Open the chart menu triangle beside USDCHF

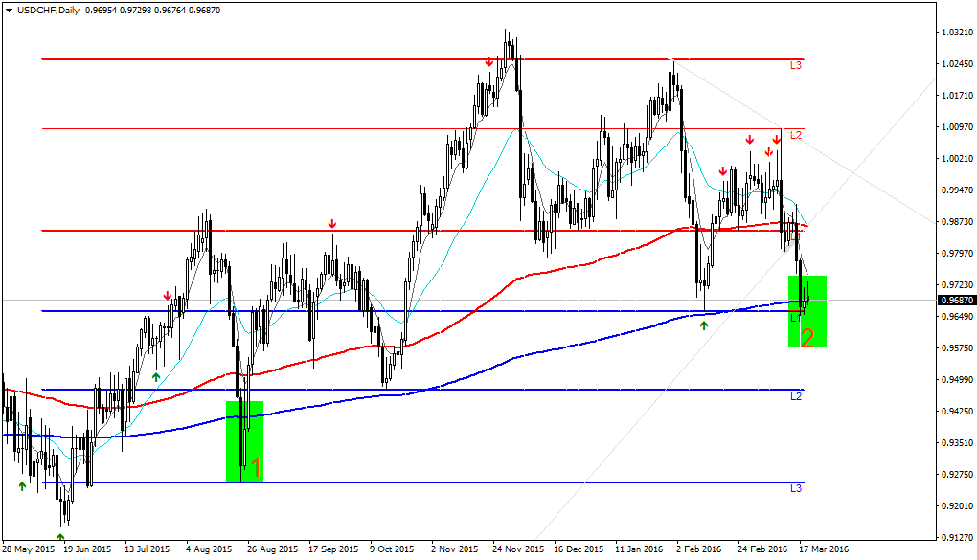pos(9,11)
